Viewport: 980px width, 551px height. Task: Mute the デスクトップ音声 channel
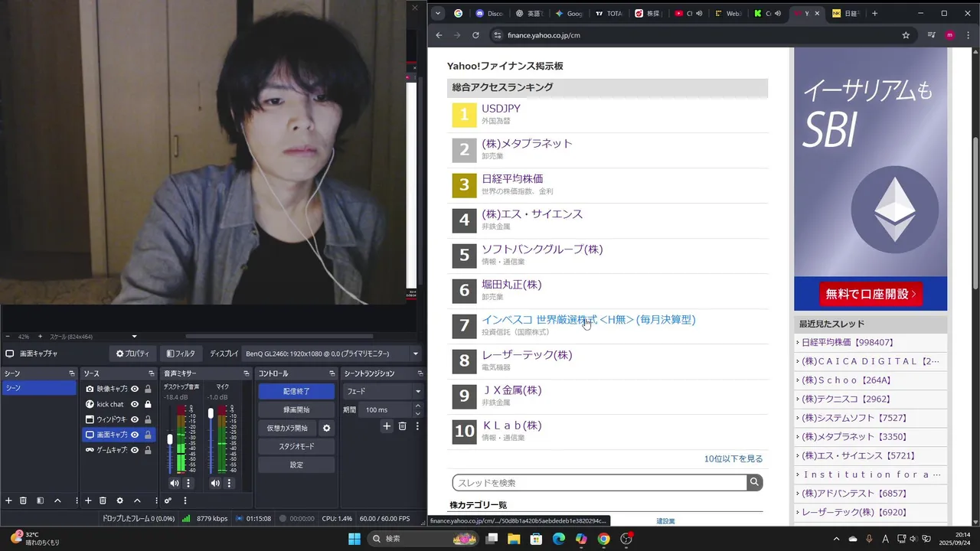pos(175,483)
